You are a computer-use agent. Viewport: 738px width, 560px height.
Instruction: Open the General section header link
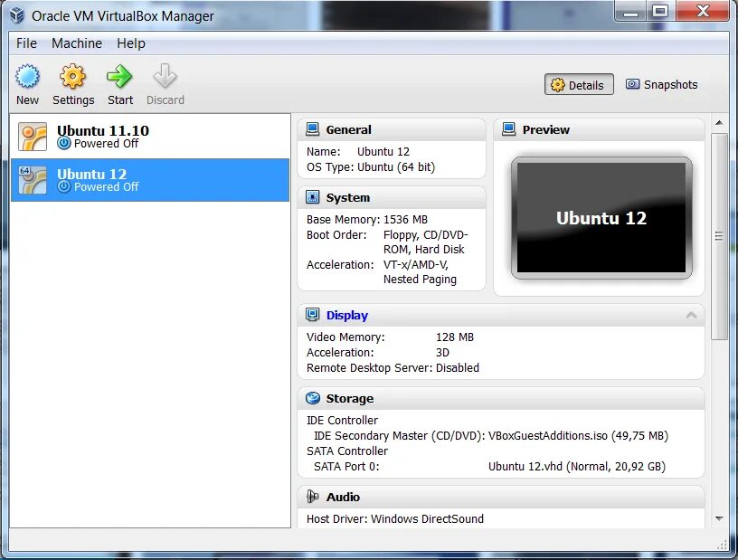point(349,129)
